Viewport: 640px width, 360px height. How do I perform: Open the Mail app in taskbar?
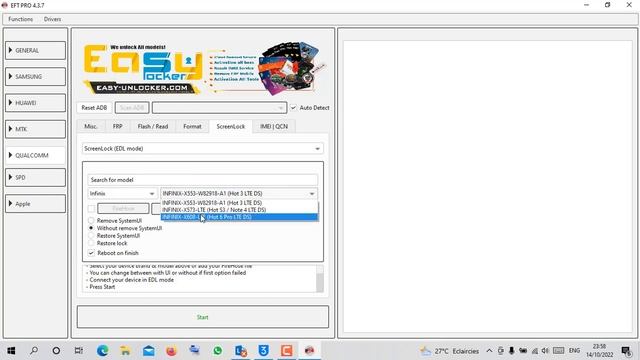[149, 351]
